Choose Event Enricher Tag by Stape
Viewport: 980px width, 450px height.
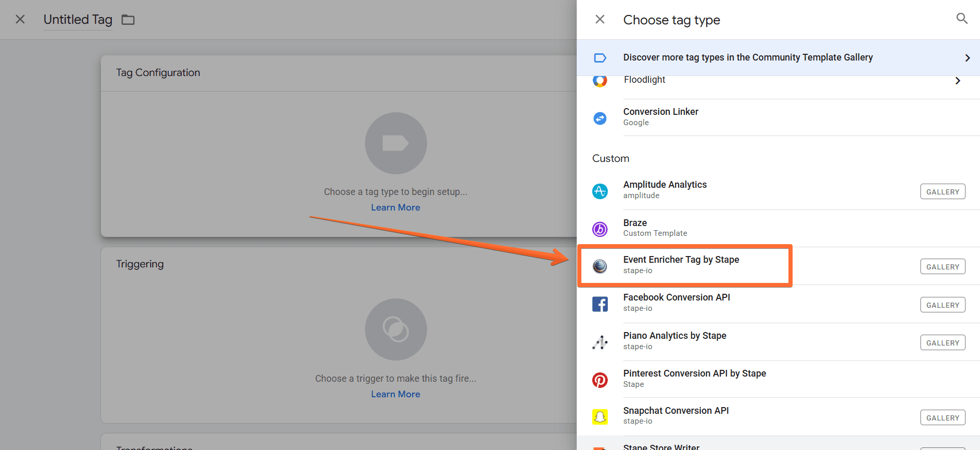pos(778,266)
